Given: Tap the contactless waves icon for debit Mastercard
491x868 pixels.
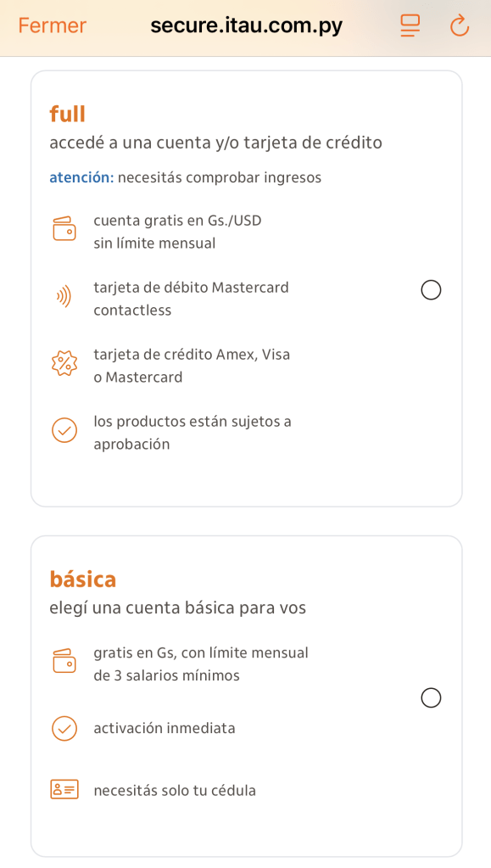Looking at the screenshot, I should pyautogui.click(x=64, y=295).
